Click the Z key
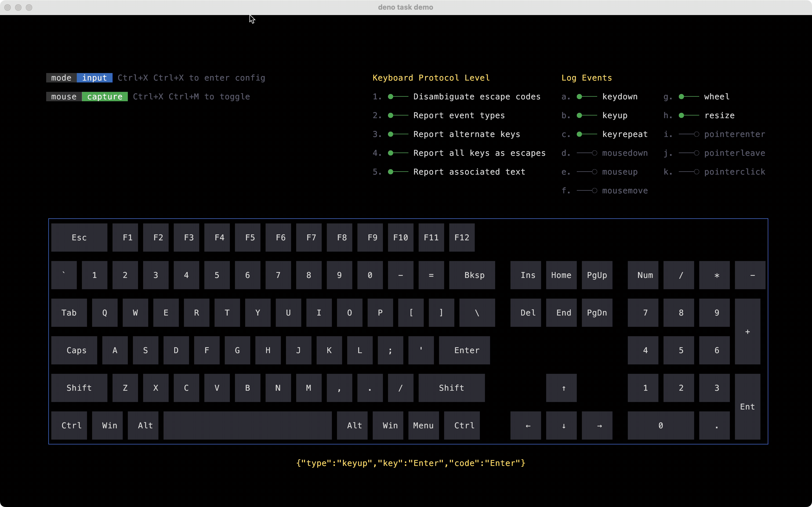The height and width of the screenshot is (507, 812). coord(125,388)
